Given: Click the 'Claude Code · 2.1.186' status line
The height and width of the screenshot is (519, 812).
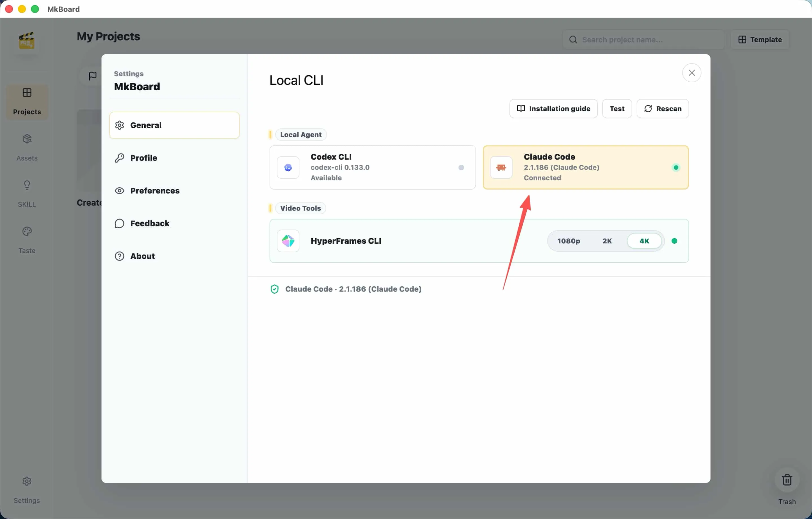Looking at the screenshot, I should tap(353, 289).
